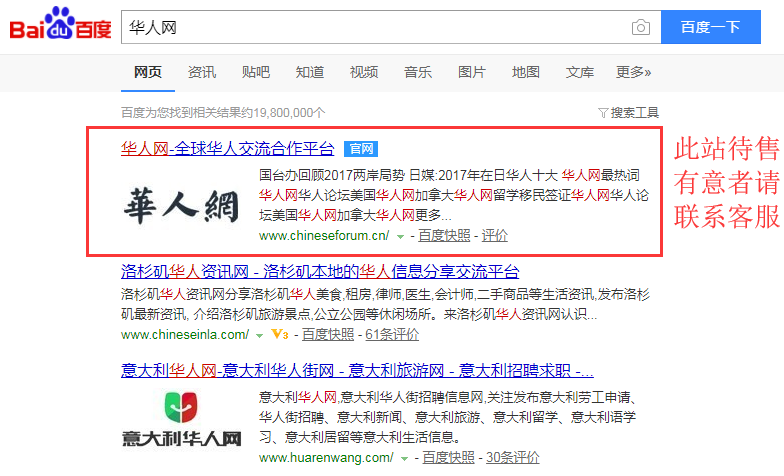The image size is (784, 476).
Task: Switch to the 资讯 tab
Action: point(202,72)
